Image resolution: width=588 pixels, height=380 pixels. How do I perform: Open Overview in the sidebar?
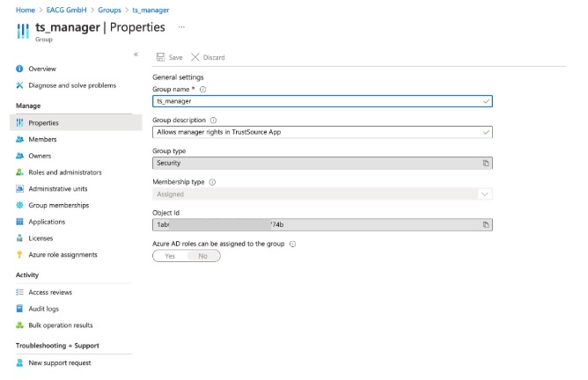tap(42, 69)
